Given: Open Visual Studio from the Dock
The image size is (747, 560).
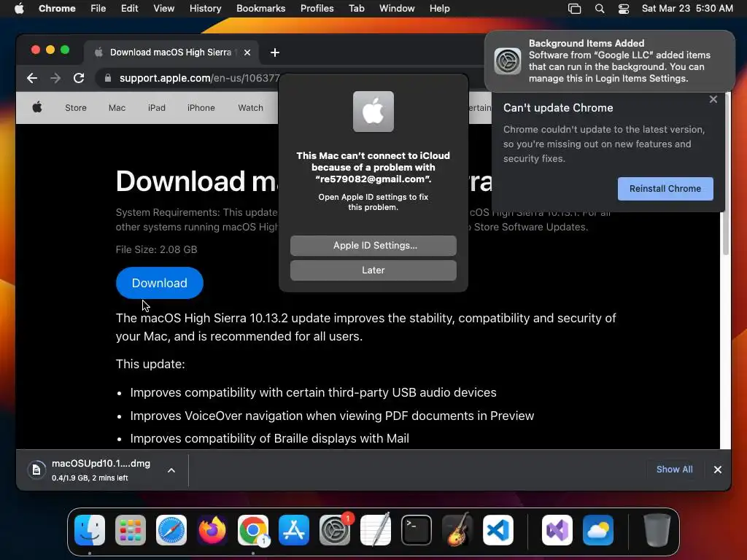Looking at the screenshot, I should 557,530.
